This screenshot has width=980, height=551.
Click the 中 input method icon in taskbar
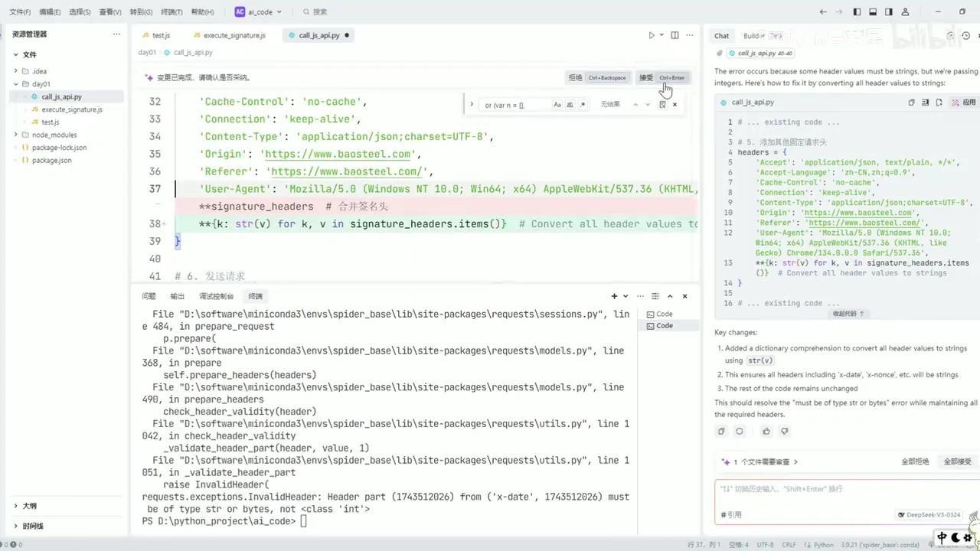click(x=941, y=538)
